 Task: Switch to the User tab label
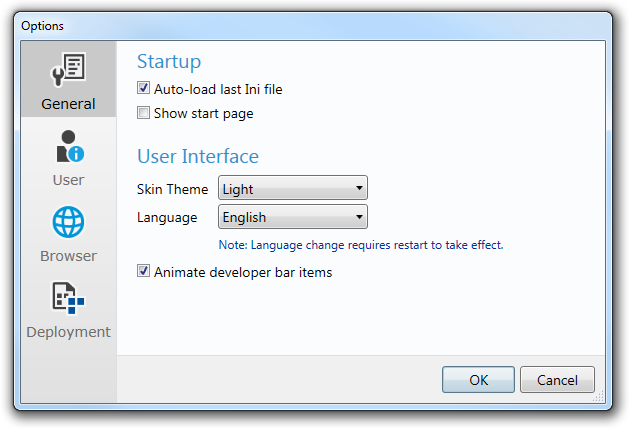(68, 180)
